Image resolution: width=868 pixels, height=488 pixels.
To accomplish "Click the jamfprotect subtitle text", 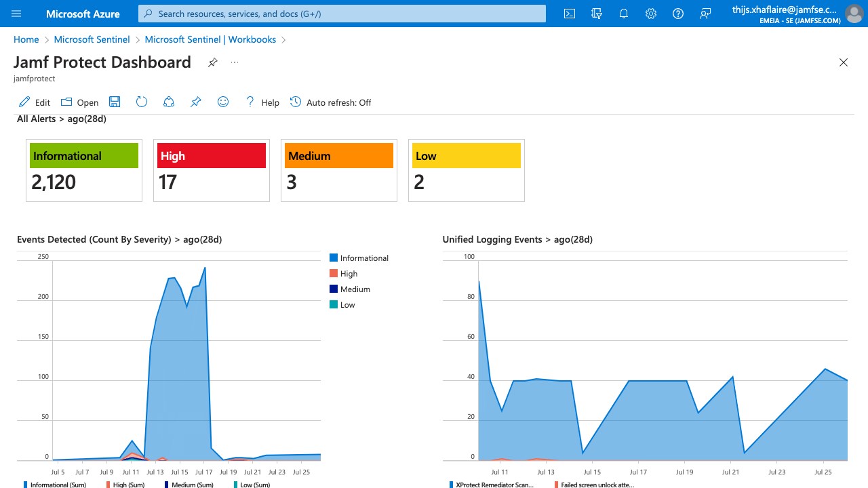I will tap(35, 79).
